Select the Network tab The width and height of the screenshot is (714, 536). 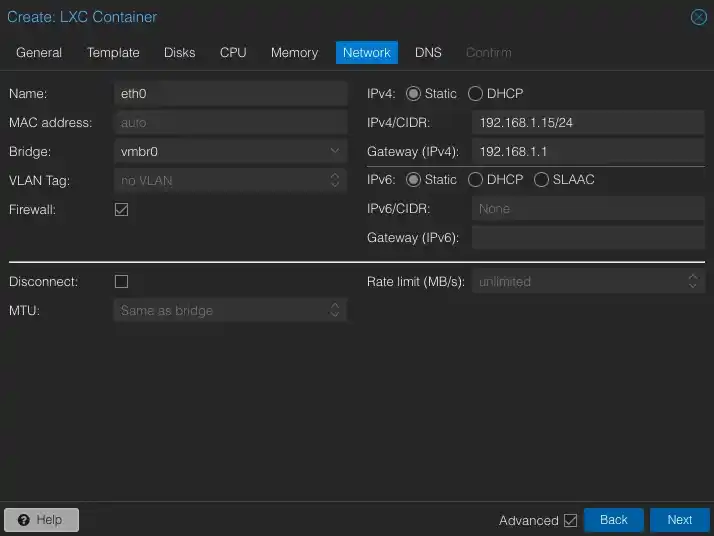[x=367, y=53]
